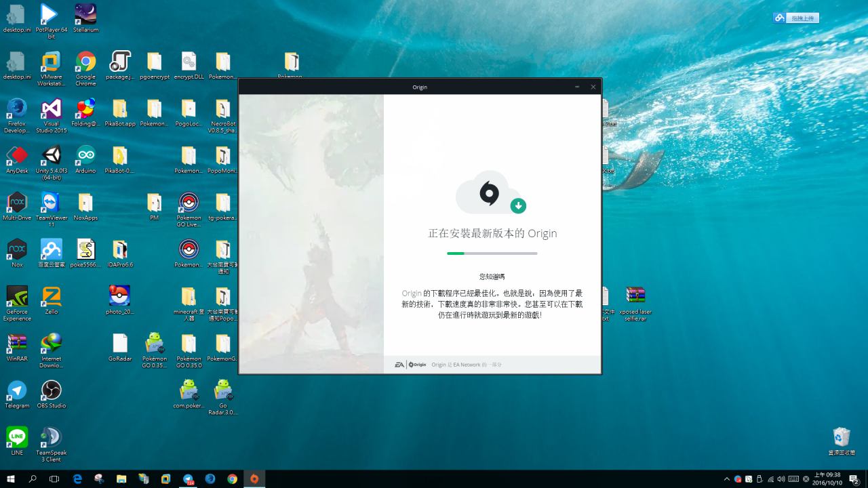Select the PikaBot.app folder
868x488 pixels.
point(120,112)
